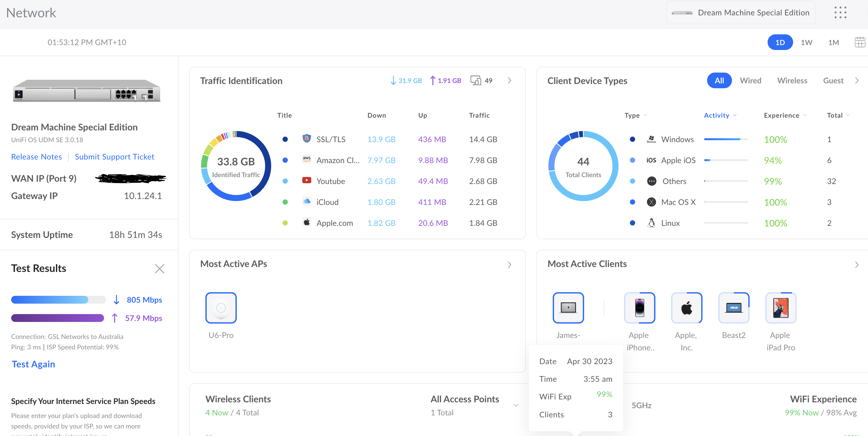Viewport: 868px width, 436px height.
Task: Click the Test Again link
Action: [x=33, y=364]
